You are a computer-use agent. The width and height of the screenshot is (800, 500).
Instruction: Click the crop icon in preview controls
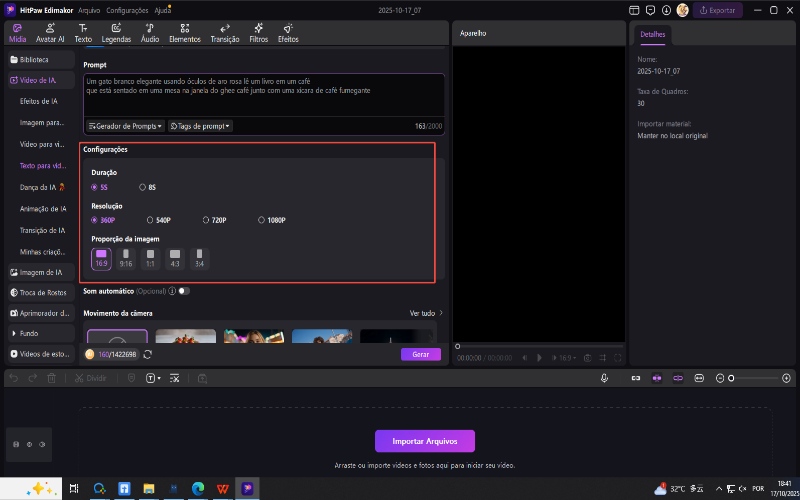coord(603,358)
